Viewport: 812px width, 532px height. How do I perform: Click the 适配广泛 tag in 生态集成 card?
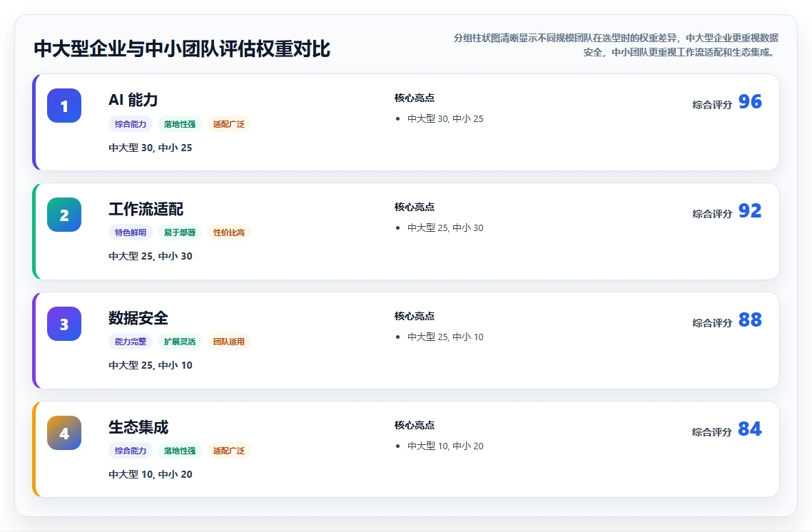(x=229, y=451)
